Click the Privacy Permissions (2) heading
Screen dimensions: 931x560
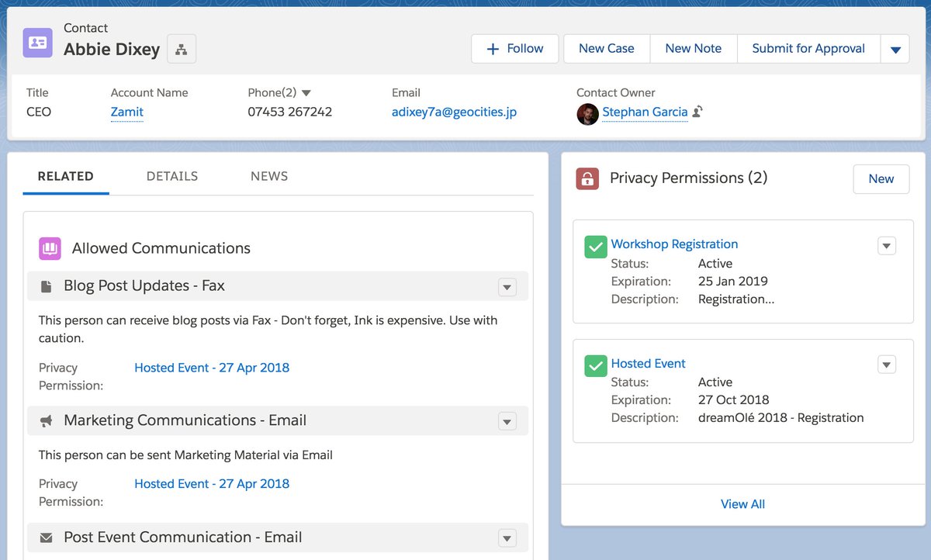point(689,178)
